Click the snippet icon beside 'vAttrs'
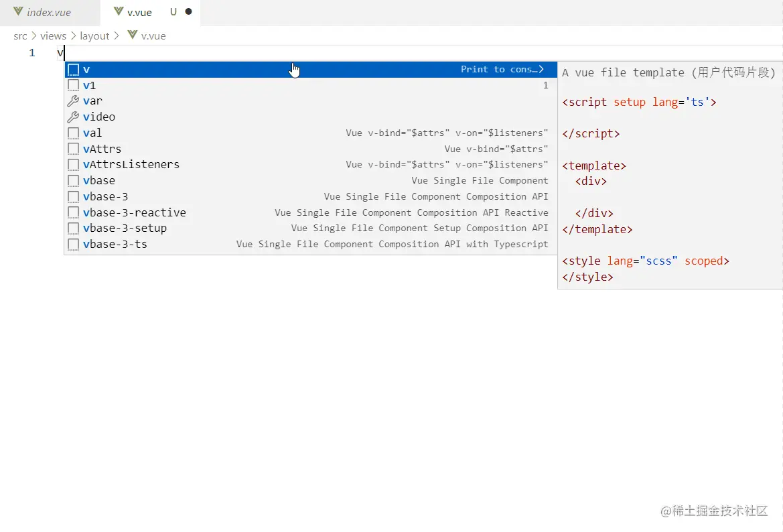This screenshot has height=532, width=783. click(74, 149)
